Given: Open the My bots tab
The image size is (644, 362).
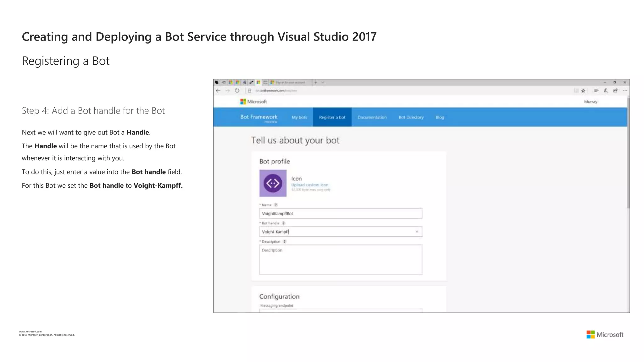Looking at the screenshot, I should tap(299, 117).
